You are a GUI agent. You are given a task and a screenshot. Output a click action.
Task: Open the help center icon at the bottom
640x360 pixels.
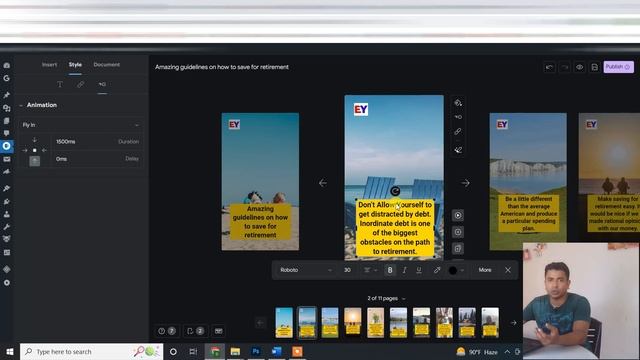click(167, 331)
